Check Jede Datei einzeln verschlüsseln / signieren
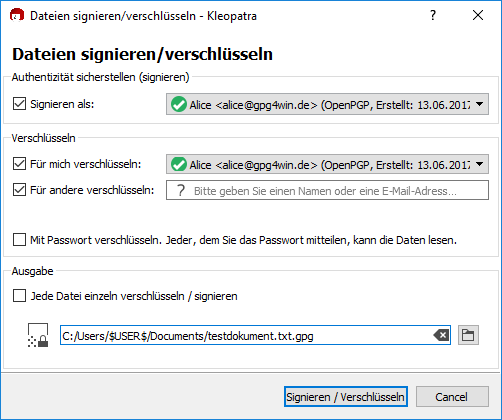Viewport: 502px width, 420px height. pyautogui.click(x=19, y=296)
